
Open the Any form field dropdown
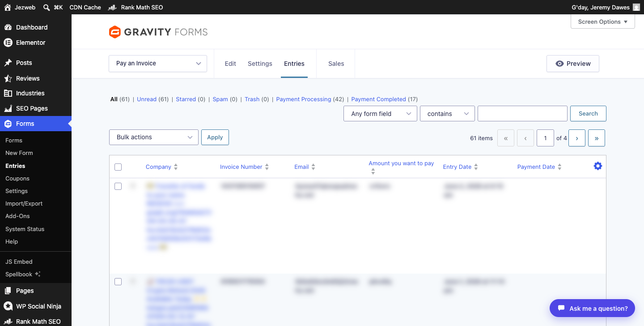tap(380, 114)
